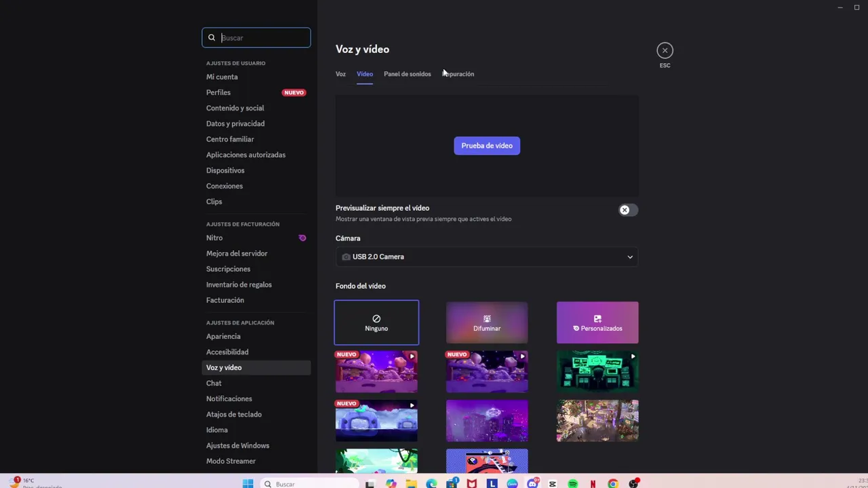The width and height of the screenshot is (868, 488).
Task: Click the purple Nitro badge icon
Action: tap(302, 238)
